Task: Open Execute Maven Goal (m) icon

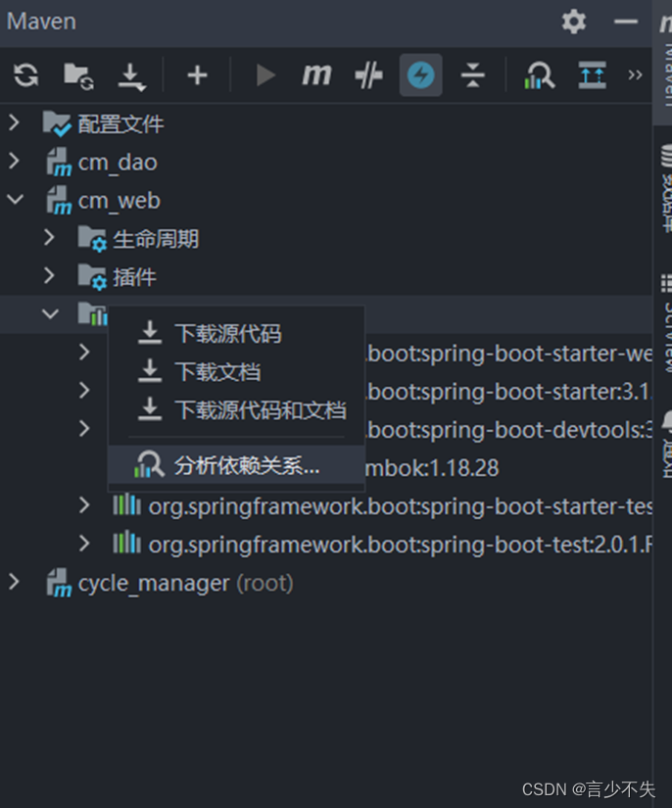Action: pos(315,75)
